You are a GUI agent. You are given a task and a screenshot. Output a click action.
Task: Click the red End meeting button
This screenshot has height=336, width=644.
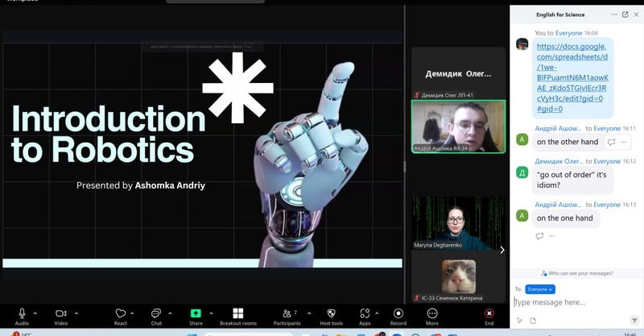(489, 317)
